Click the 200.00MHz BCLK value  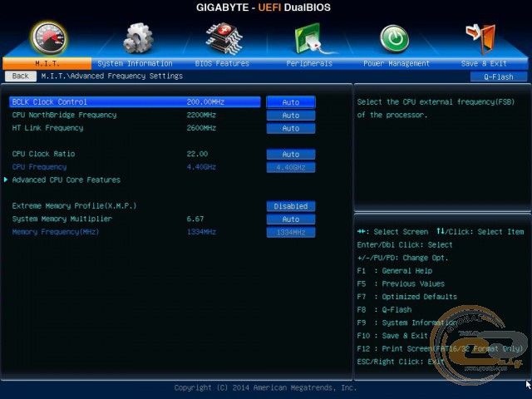pyautogui.click(x=205, y=101)
